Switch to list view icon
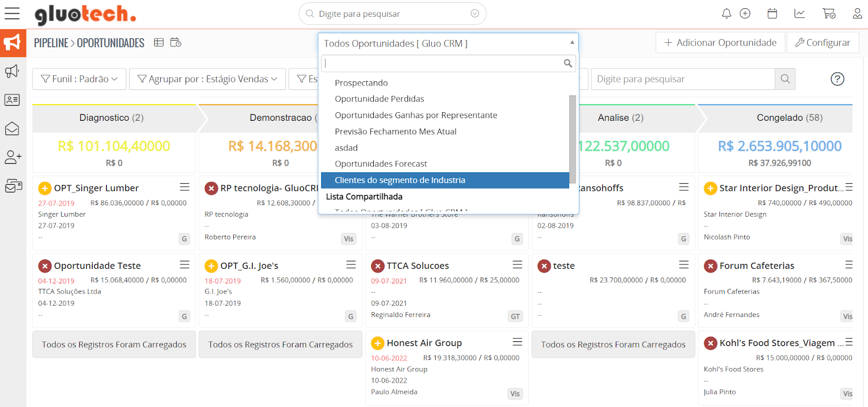The width and height of the screenshot is (868, 407). tap(159, 42)
